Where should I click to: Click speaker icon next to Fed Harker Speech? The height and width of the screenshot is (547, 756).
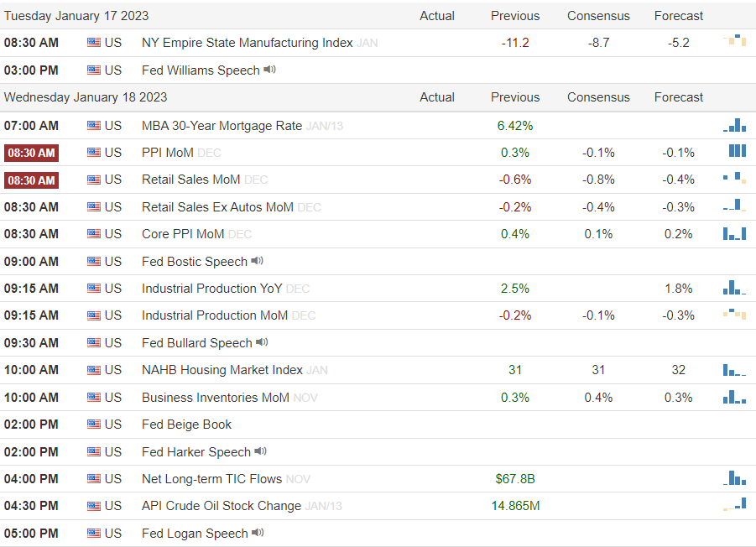click(261, 451)
